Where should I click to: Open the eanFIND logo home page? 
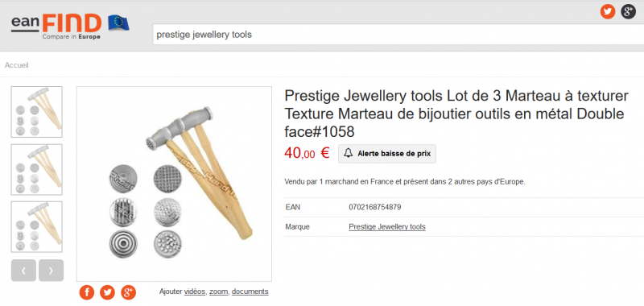(56, 27)
